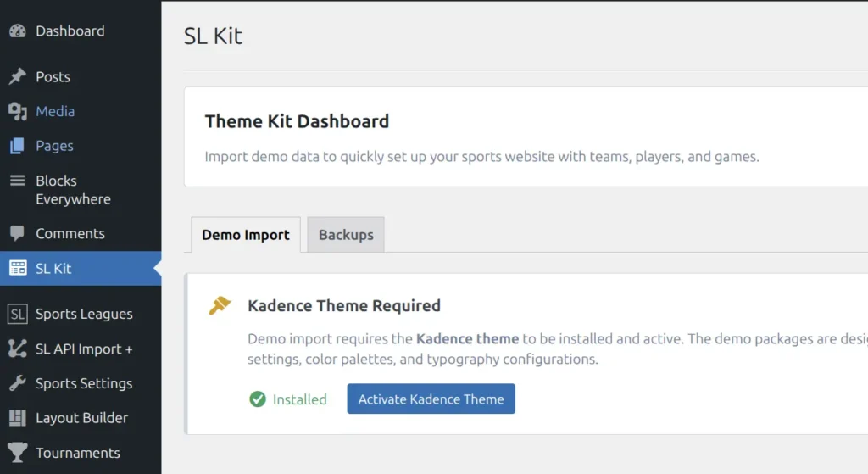
Task: Click the bold Kadence theme text
Action: click(x=467, y=338)
